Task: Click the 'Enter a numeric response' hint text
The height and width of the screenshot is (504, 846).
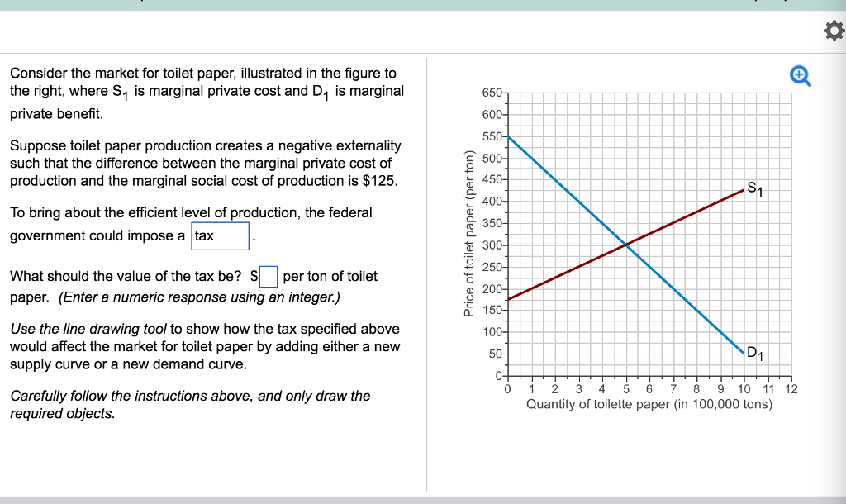Action: [199, 297]
